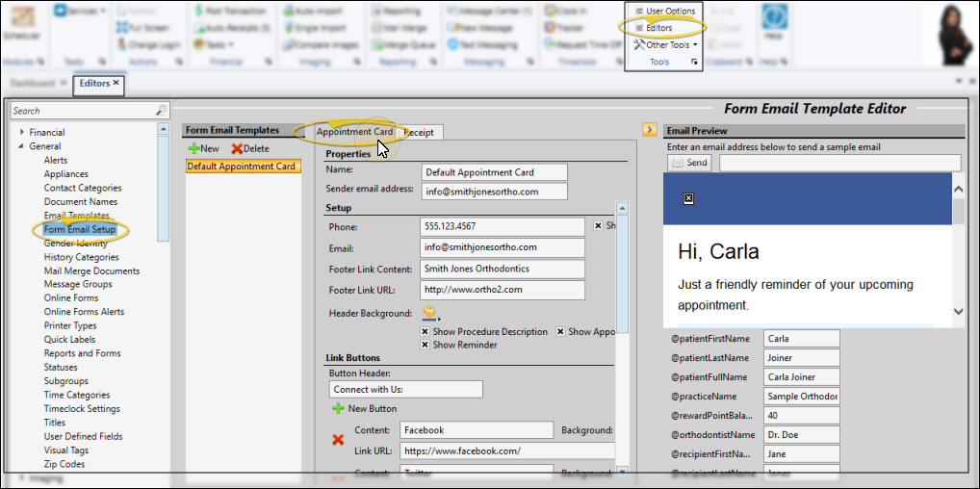This screenshot has height=489, width=980.
Task: Toggle Show Procedure Description checkbox
Action: tap(426, 332)
